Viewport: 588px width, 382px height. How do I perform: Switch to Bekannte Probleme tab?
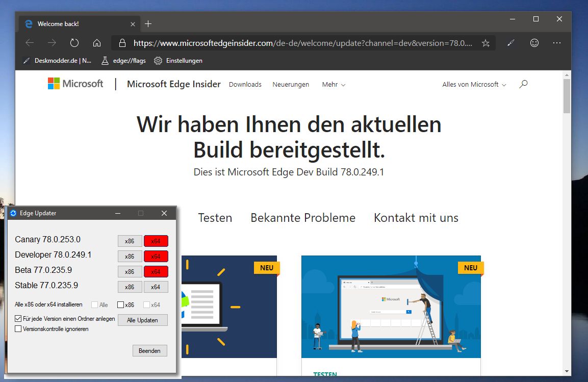tap(303, 218)
